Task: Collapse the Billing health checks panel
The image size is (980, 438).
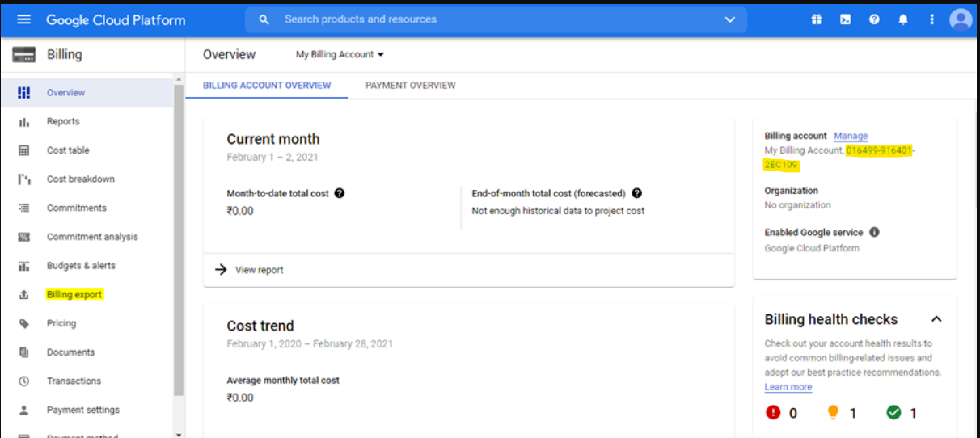Action: 936,319
